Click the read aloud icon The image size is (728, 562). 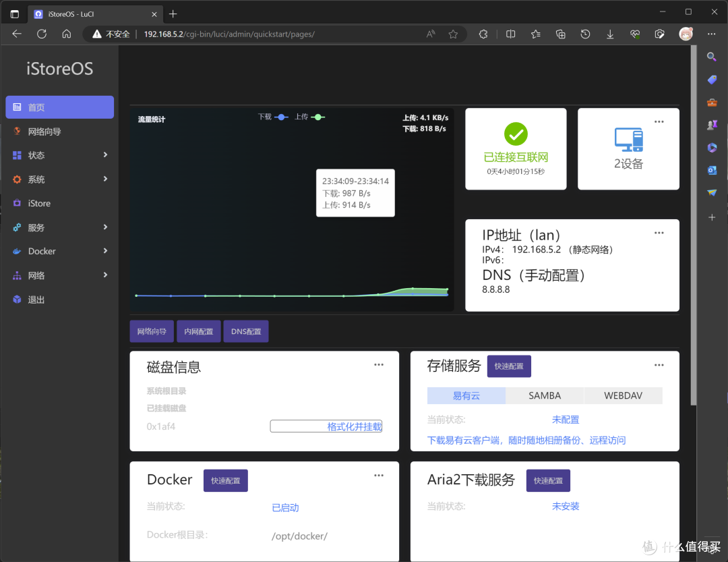[431, 34]
